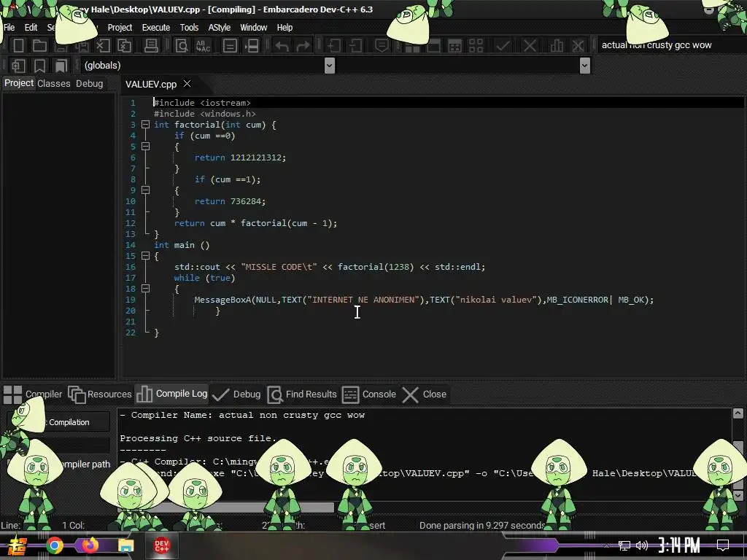Collapse code fold on line 9
Viewport: 747px width, 560px height.
[145, 190]
